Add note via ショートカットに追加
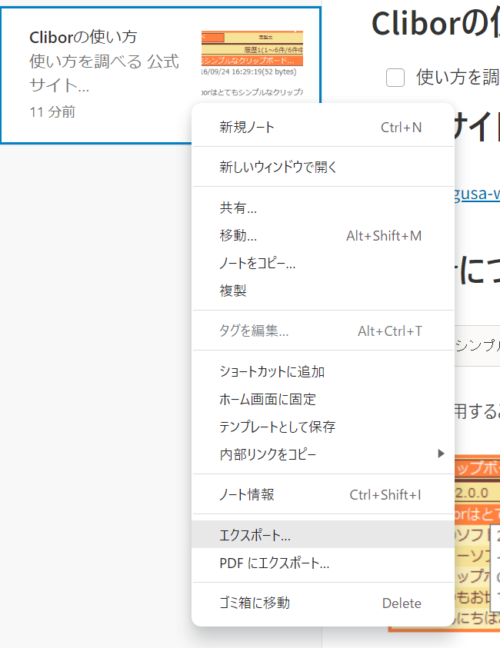Screen dimensions: 500x648 pyautogui.click(x=323, y=372)
